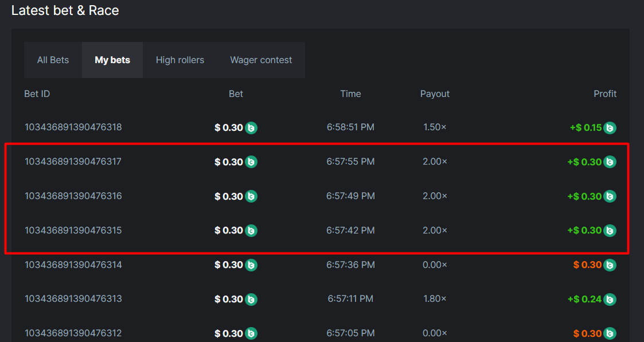The height and width of the screenshot is (342, 644).
Task: Click the Time column header
Action: (x=350, y=94)
